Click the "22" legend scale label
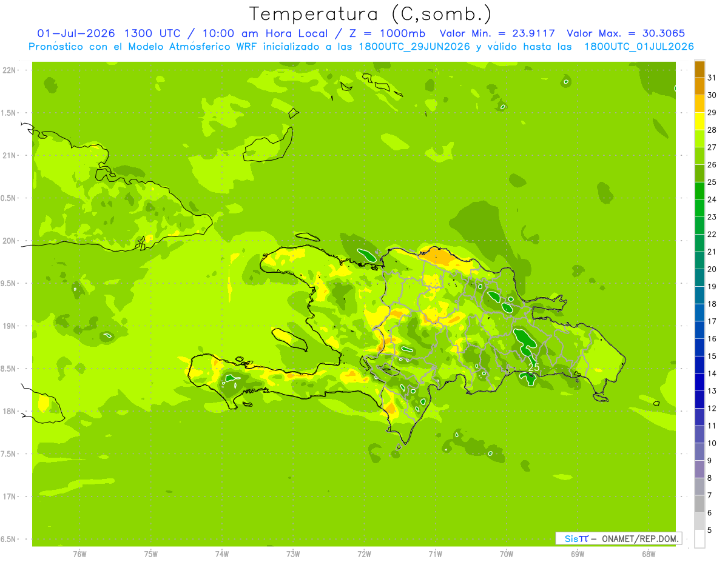728x562 pixels. [712, 235]
